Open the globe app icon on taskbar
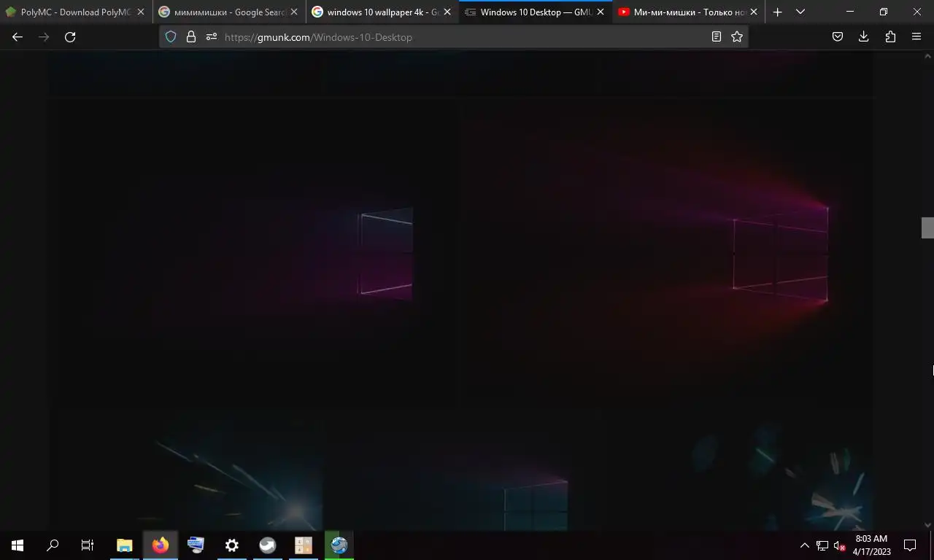The width and height of the screenshot is (934, 560). (339, 545)
